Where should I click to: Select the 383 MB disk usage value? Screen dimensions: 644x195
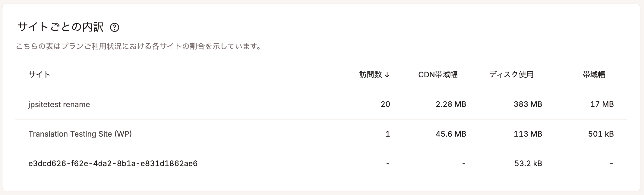(x=528, y=104)
